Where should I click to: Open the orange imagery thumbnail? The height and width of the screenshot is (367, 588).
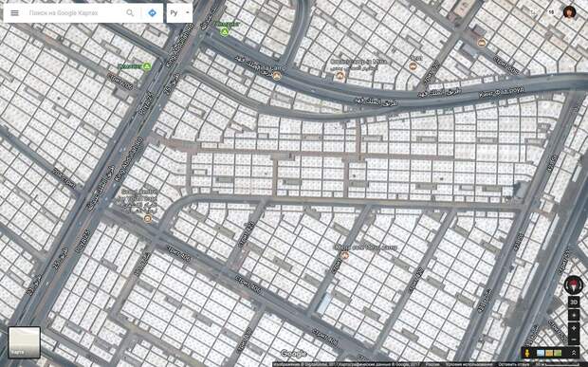(549, 353)
